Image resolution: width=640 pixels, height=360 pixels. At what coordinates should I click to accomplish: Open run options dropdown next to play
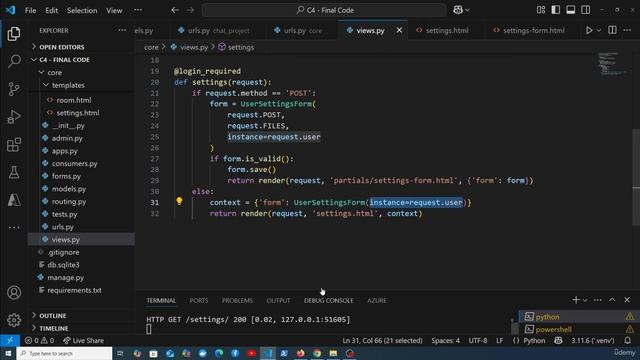599,30
